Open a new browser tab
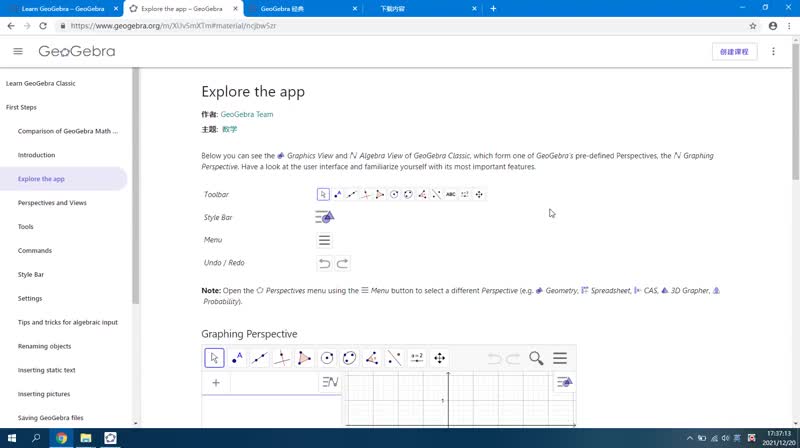 (493, 9)
